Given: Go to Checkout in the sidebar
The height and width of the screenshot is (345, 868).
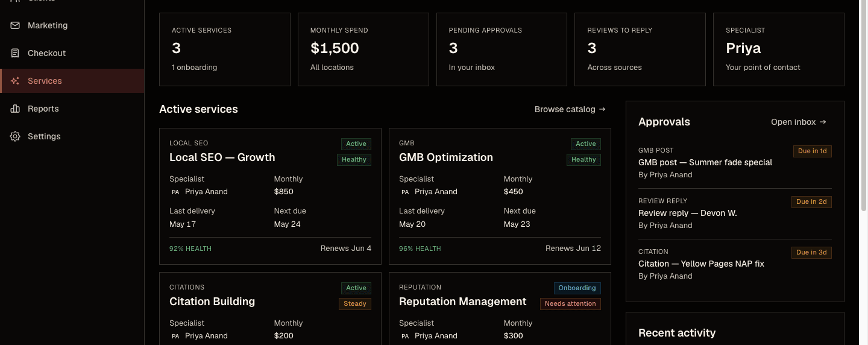Looking at the screenshot, I should click(x=72, y=53).
